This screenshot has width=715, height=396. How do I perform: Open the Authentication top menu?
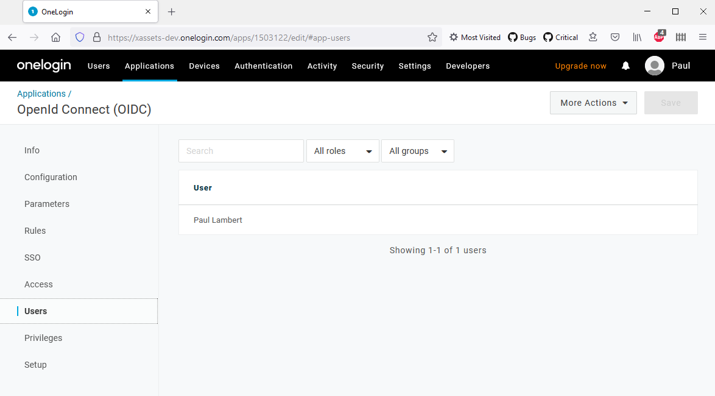click(x=264, y=66)
